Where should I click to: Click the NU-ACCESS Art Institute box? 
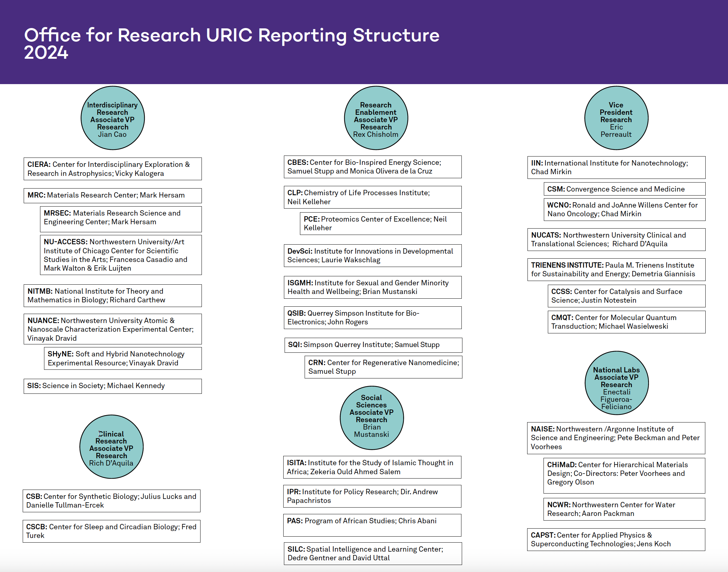(121, 255)
